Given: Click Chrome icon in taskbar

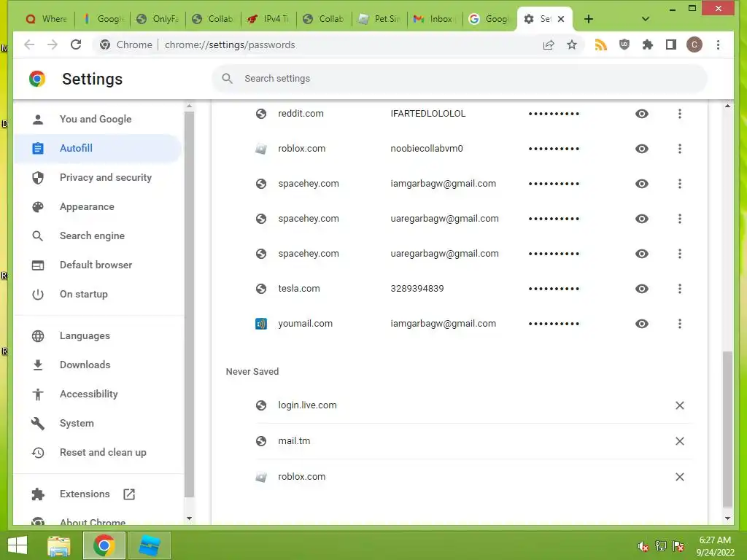Looking at the screenshot, I should (104, 545).
